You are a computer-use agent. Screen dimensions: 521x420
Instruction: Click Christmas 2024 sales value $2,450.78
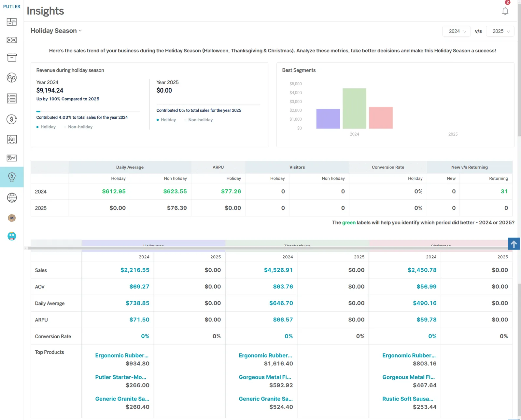[x=422, y=270]
